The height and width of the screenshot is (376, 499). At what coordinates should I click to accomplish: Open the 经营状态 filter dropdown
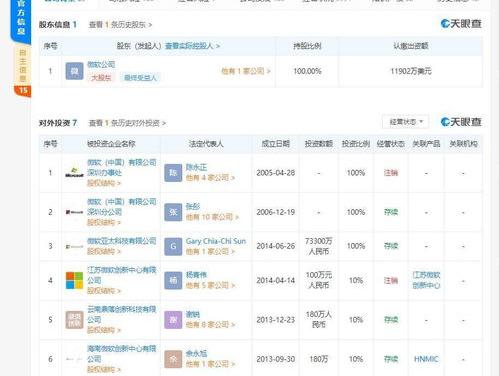point(406,122)
